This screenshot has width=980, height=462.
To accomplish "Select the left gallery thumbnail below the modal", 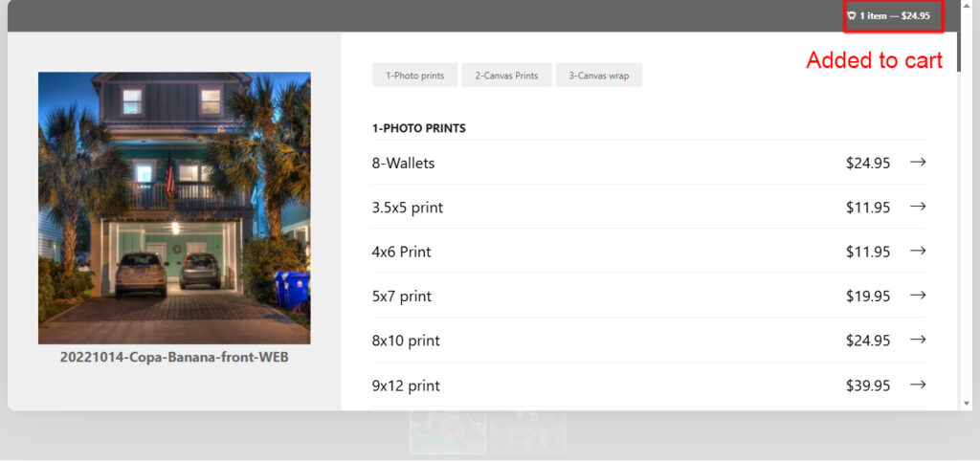I will (448, 431).
